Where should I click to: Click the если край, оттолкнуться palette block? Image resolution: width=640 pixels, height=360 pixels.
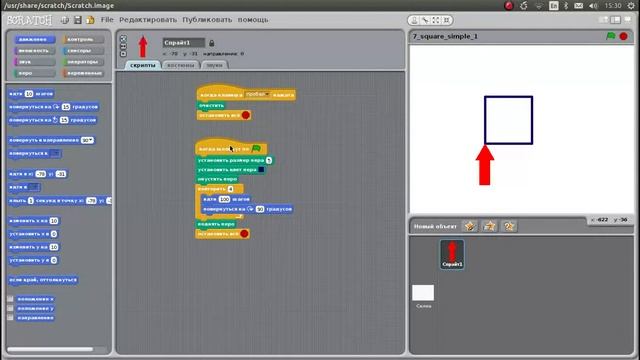pyautogui.click(x=43, y=280)
